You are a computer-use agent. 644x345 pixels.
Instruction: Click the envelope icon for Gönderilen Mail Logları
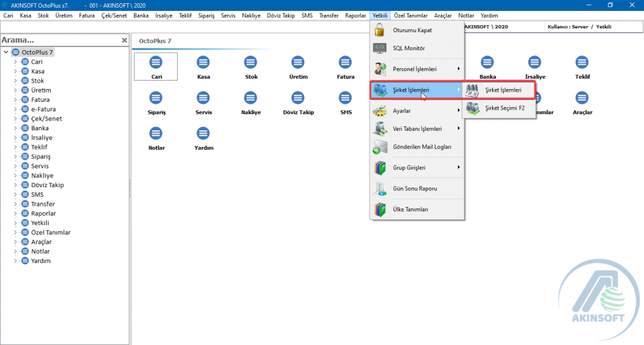(x=379, y=147)
